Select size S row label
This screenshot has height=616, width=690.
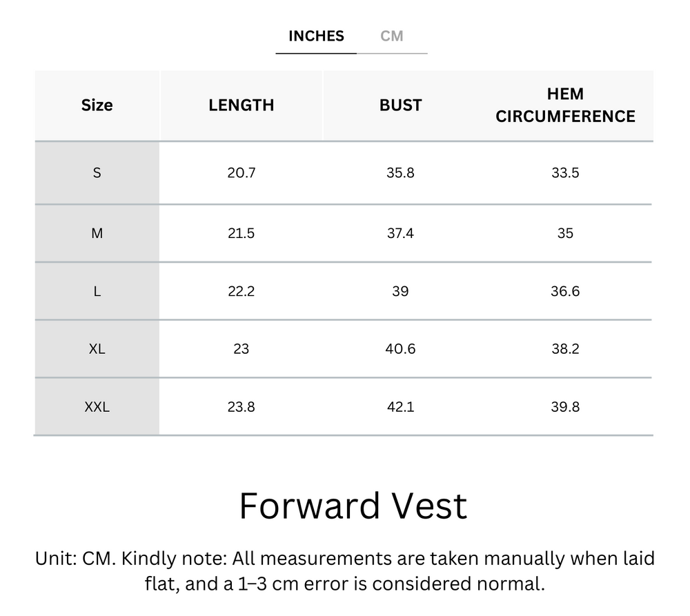click(x=97, y=172)
